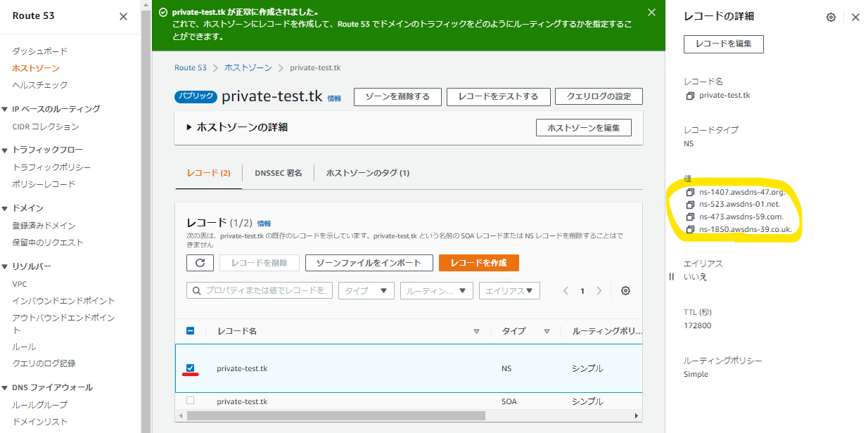
Task: Refresh the records table
Action: (x=200, y=263)
